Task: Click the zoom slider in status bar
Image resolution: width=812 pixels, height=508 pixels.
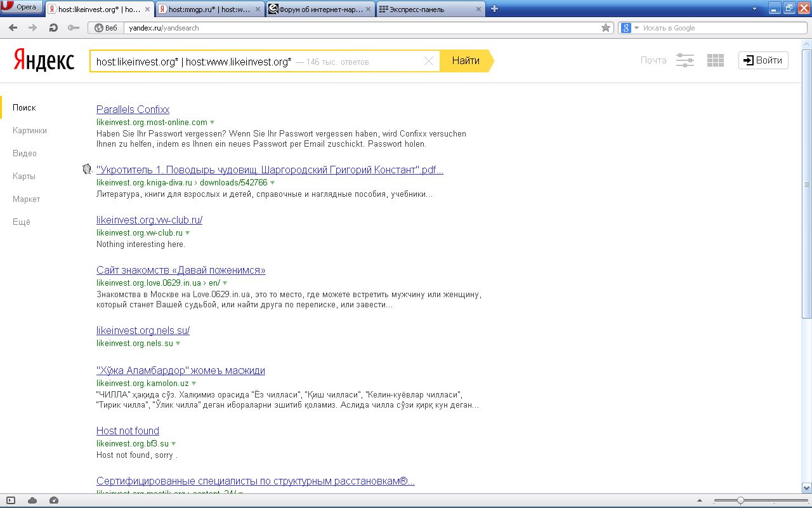Action: click(740, 500)
